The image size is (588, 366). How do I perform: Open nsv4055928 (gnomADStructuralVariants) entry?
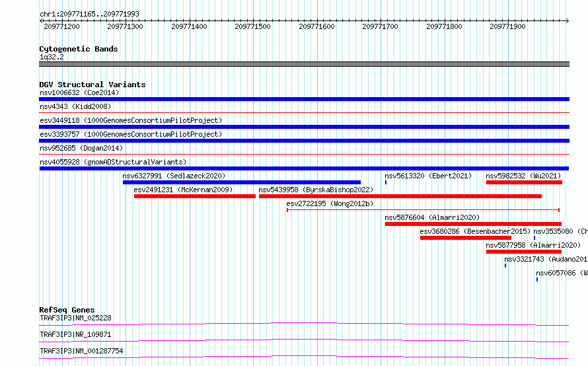coord(113,162)
